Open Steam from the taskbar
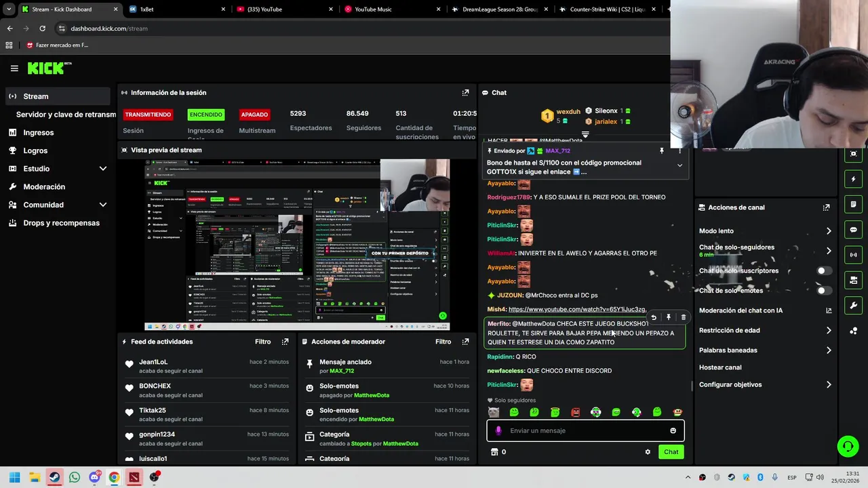 click(x=54, y=477)
